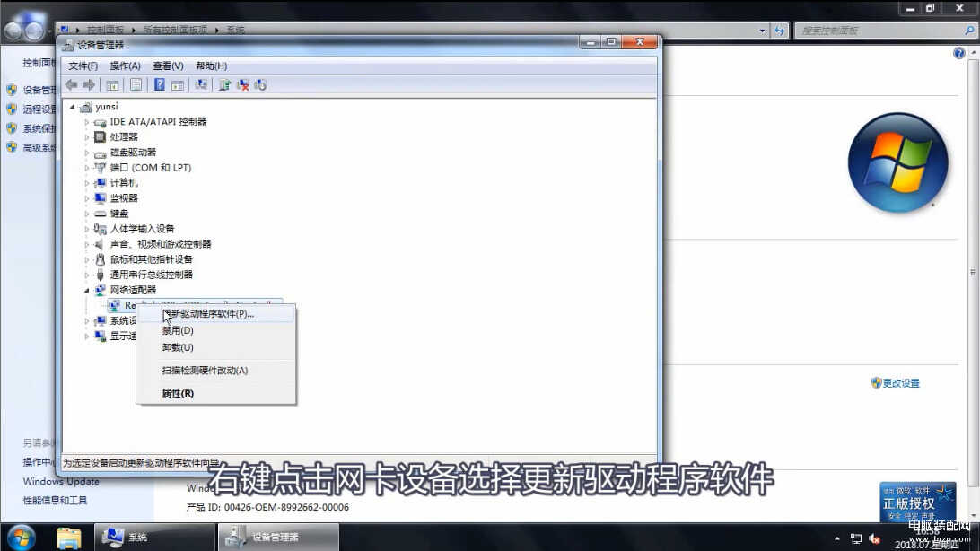
Task: Select the 网络适配器 category
Action: pyautogui.click(x=133, y=290)
